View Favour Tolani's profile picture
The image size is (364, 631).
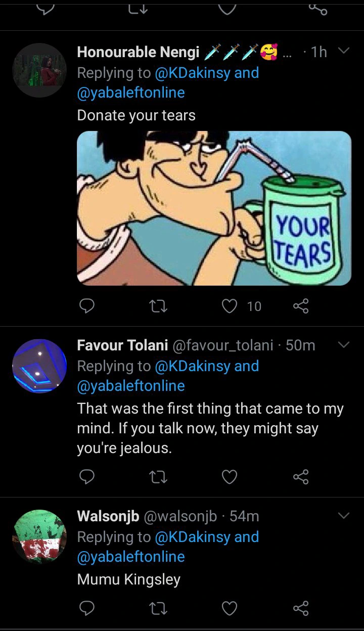point(39,366)
